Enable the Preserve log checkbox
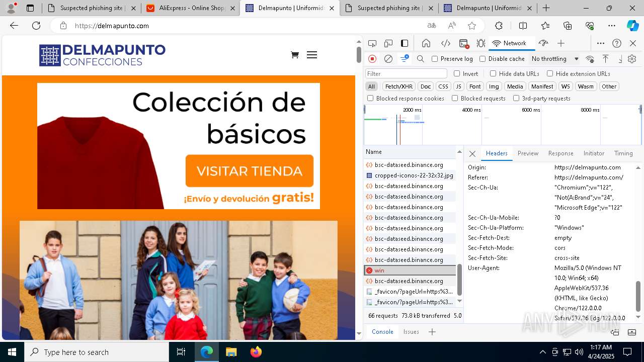The width and height of the screenshot is (644, 362). (435, 59)
